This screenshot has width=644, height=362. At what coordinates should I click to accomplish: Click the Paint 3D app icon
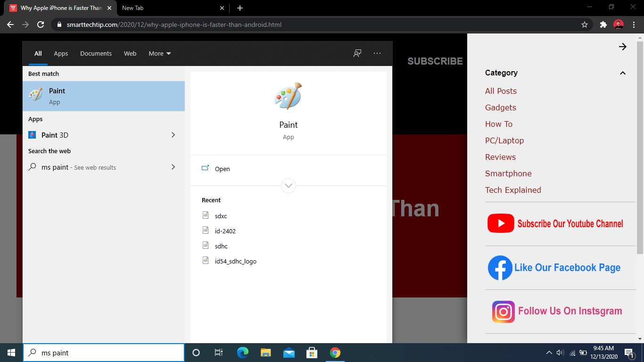pos(32,135)
